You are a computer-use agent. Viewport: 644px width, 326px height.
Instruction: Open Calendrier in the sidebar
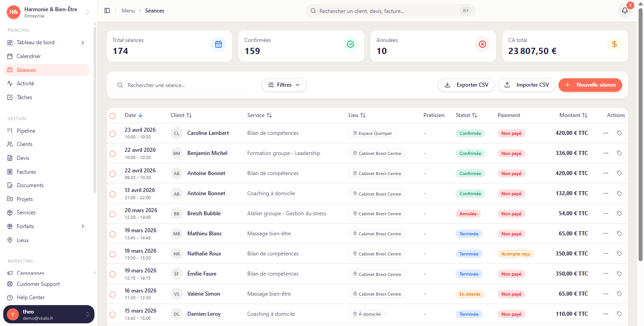[29, 56]
